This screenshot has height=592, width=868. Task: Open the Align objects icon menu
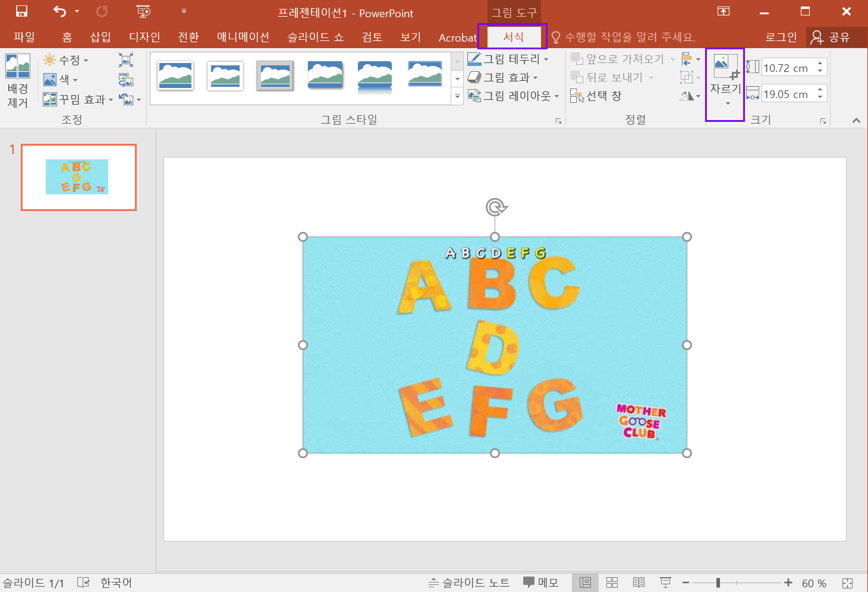pos(690,59)
